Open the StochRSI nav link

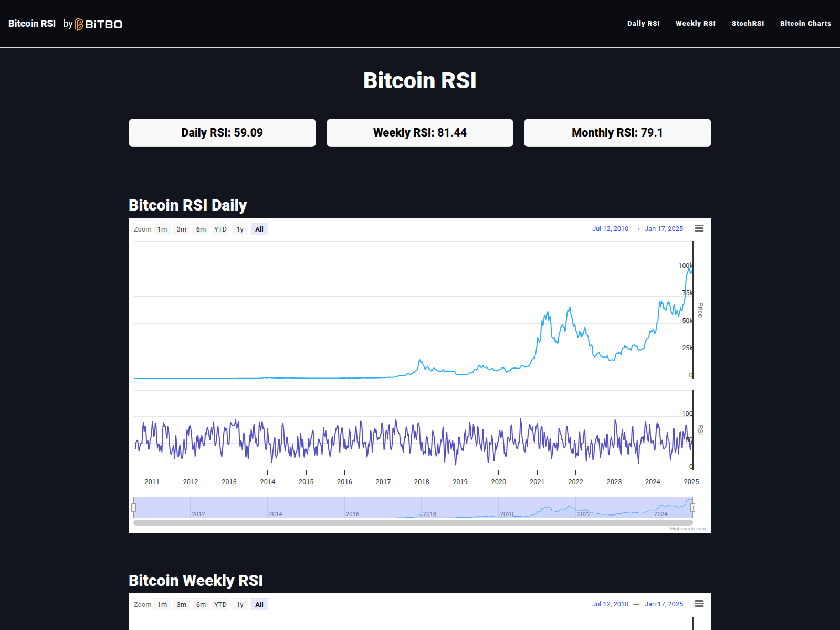748,24
